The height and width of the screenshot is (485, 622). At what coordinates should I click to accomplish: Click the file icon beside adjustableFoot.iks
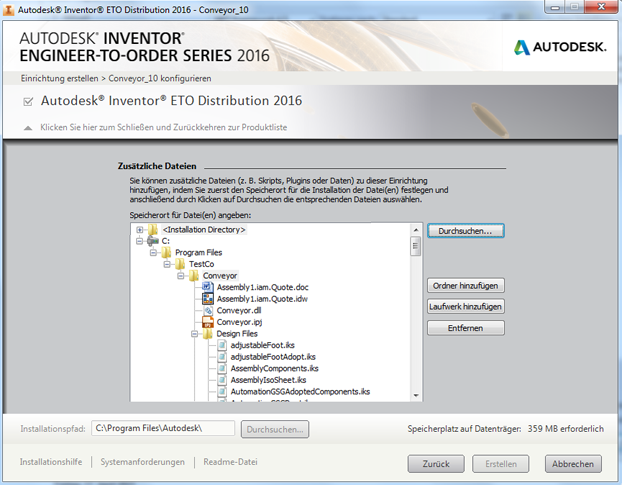tap(222, 345)
